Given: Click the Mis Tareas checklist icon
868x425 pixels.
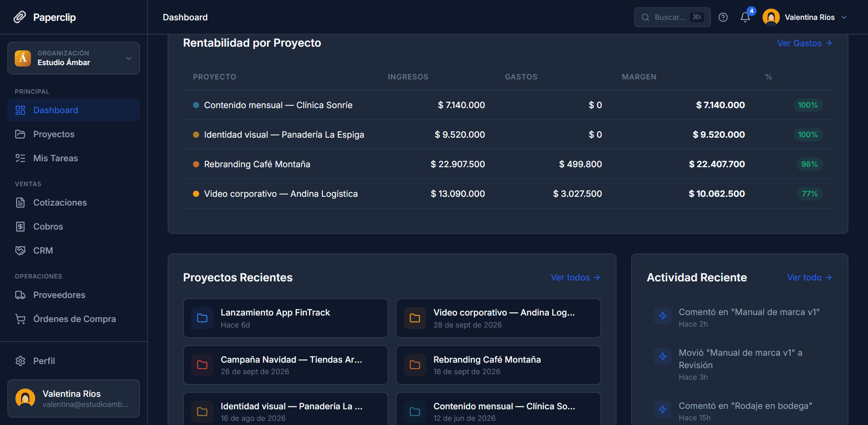Looking at the screenshot, I should [x=20, y=158].
